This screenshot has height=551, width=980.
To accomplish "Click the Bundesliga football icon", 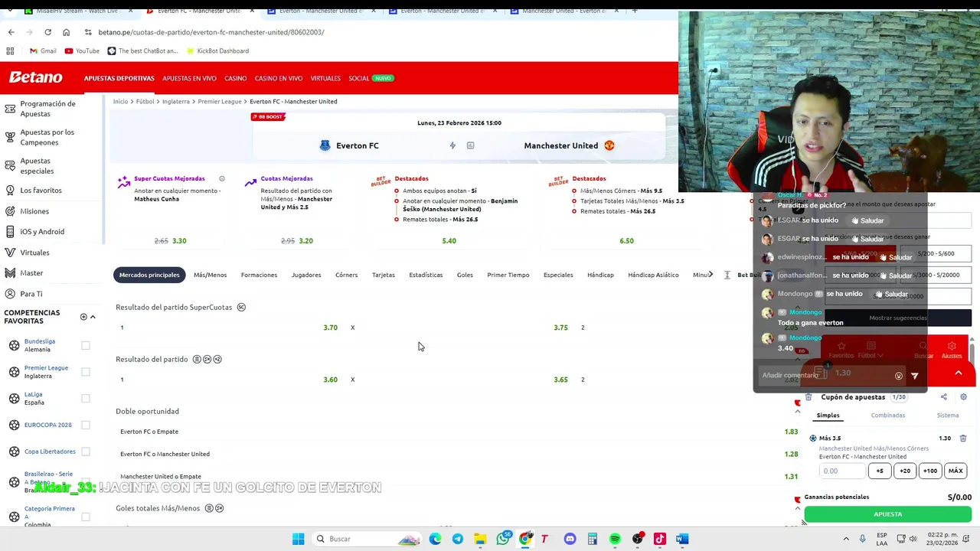I will click(x=14, y=345).
